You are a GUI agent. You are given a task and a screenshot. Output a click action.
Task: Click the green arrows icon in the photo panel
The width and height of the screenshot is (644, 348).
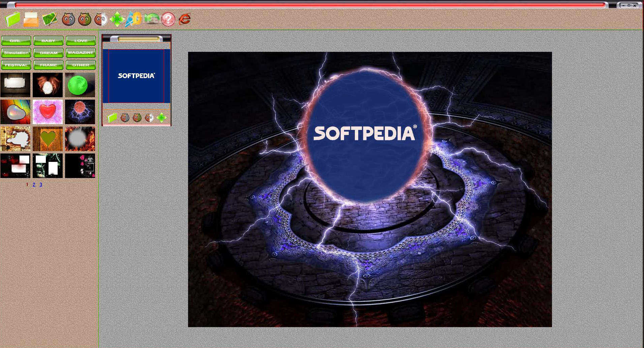(162, 117)
